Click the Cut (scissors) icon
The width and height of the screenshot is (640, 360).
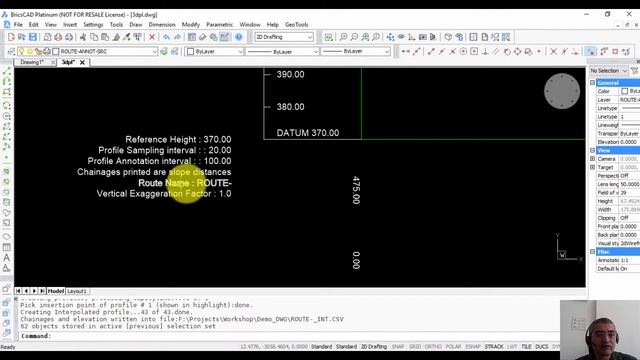pos(83,37)
